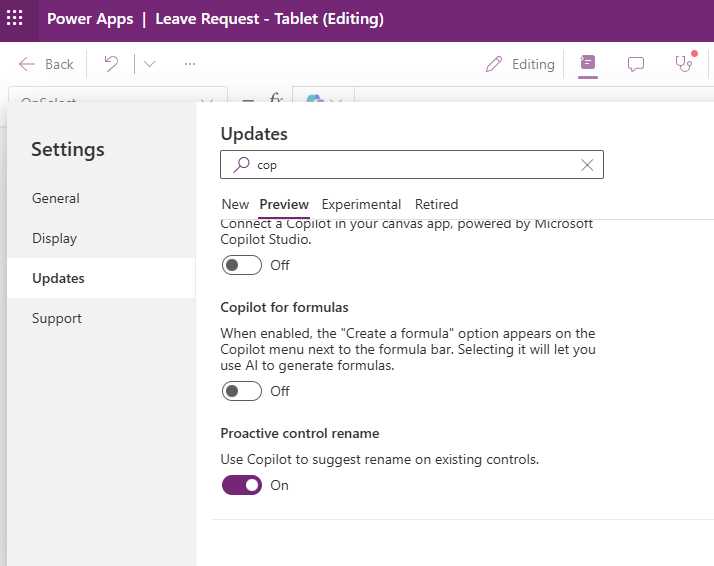Open the ellipsis more commands menu
This screenshot has width=714, height=566.
190,64
